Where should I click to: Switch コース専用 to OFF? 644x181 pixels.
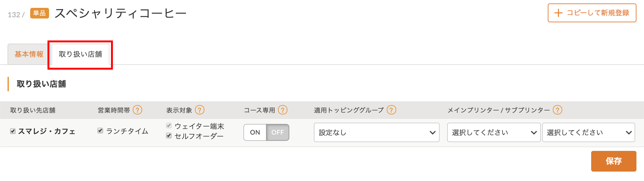click(x=278, y=132)
